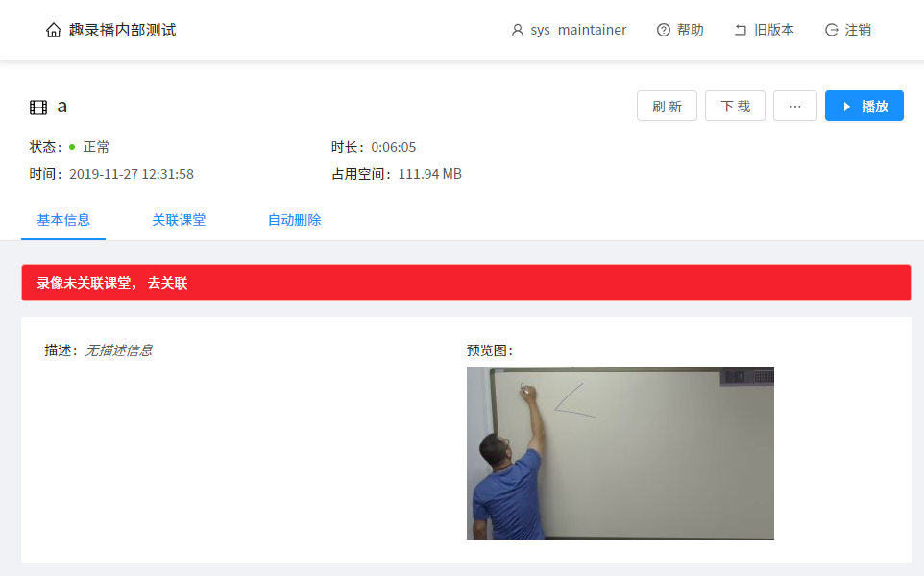This screenshot has height=576, width=924.
Task: Click the logout icon
Action: coord(832,30)
